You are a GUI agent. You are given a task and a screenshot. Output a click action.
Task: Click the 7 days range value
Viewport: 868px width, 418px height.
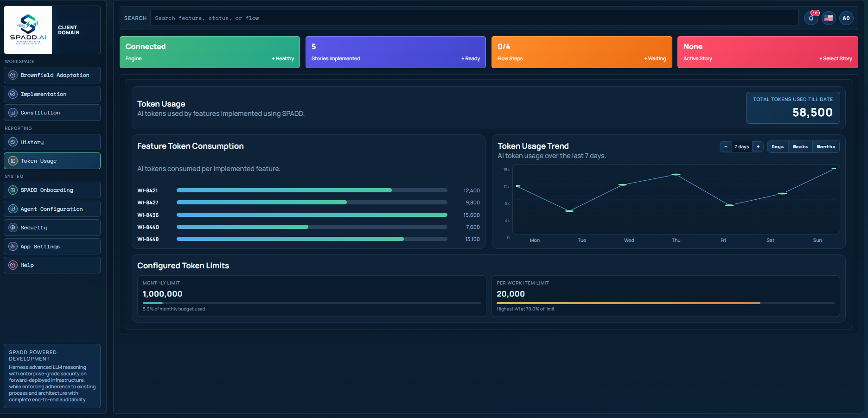742,146
